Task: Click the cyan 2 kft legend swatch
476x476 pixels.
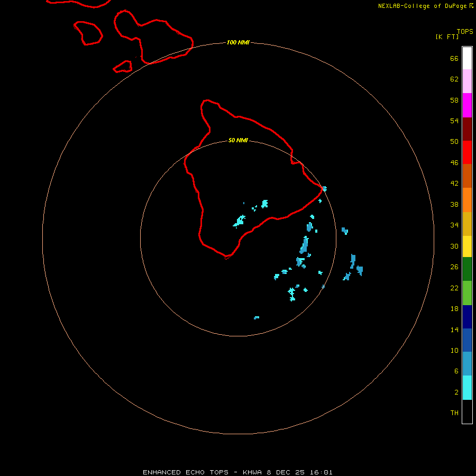Action: (x=467, y=388)
